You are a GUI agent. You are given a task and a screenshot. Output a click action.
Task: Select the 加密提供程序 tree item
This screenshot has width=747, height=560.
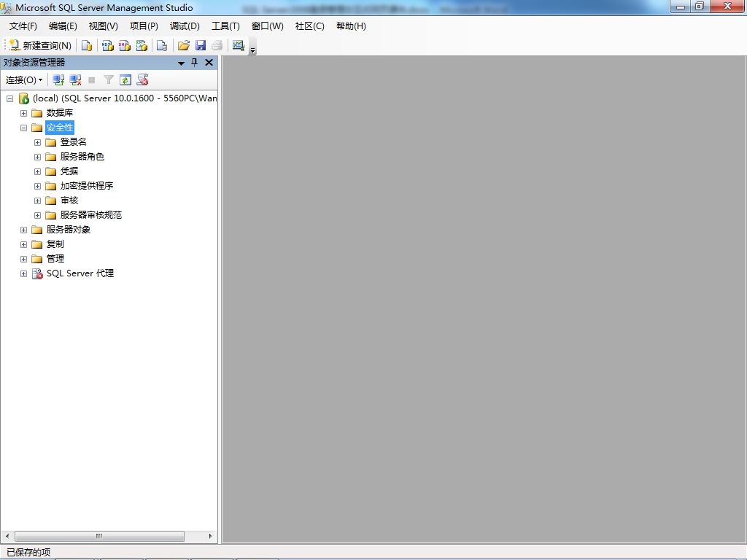click(x=87, y=186)
